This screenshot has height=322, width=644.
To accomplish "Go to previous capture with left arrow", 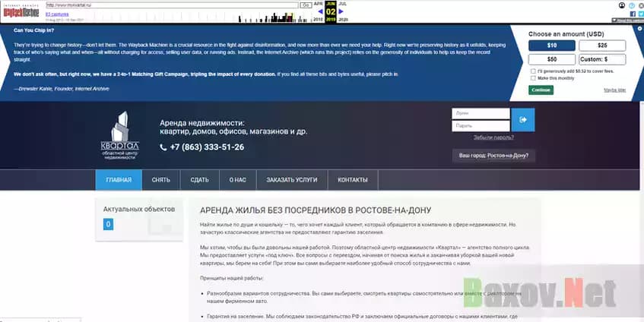I will [320, 11].
